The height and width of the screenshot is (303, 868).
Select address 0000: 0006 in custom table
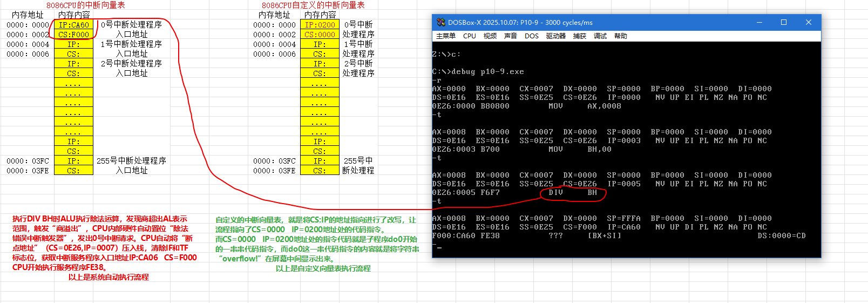[x=274, y=54]
